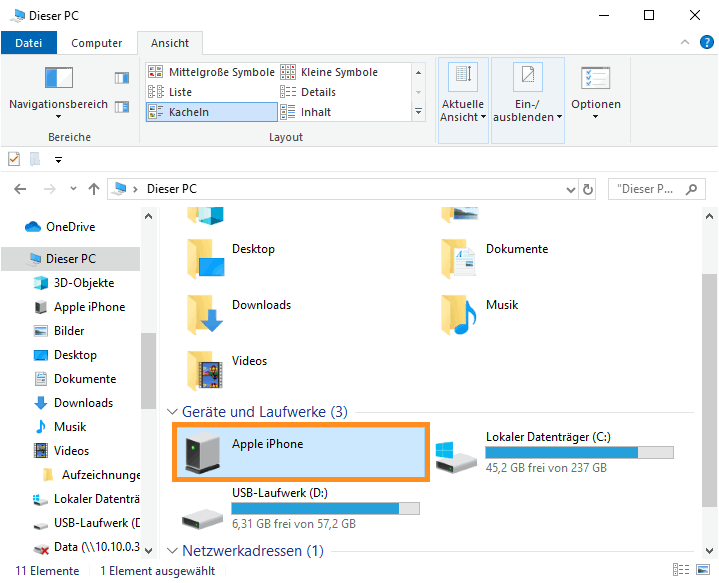Go forward with the right arrow
Image resolution: width=719 pixels, height=583 pixels.
(50, 189)
